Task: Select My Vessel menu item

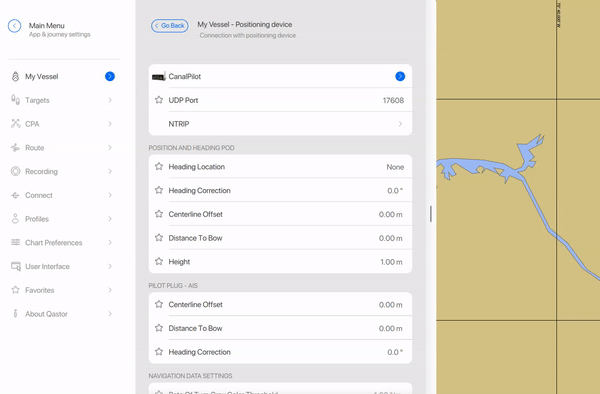Action: (63, 77)
